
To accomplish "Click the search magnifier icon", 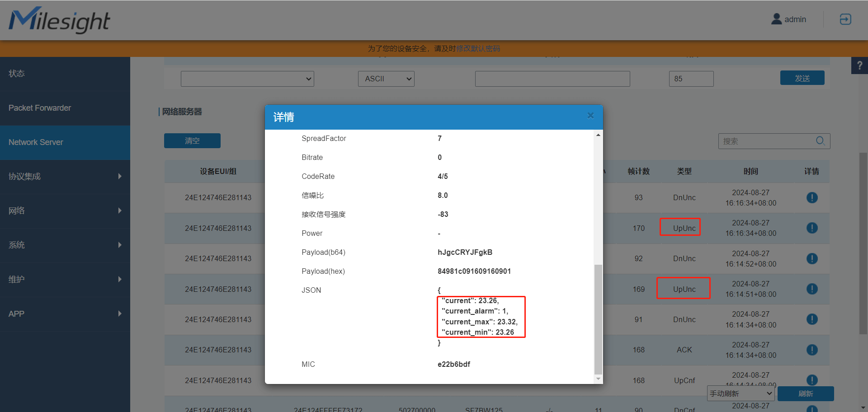I will click(x=820, y=141).
